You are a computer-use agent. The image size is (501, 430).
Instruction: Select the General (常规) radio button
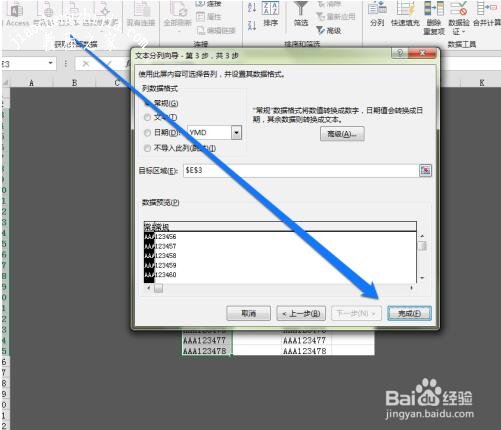tap(147, 103)
